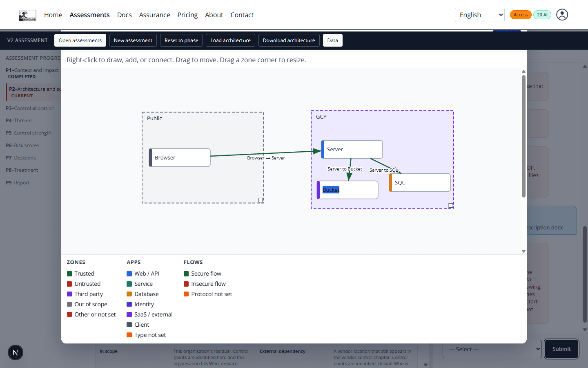Click the canvas scroll down arrow

(523, 251)
